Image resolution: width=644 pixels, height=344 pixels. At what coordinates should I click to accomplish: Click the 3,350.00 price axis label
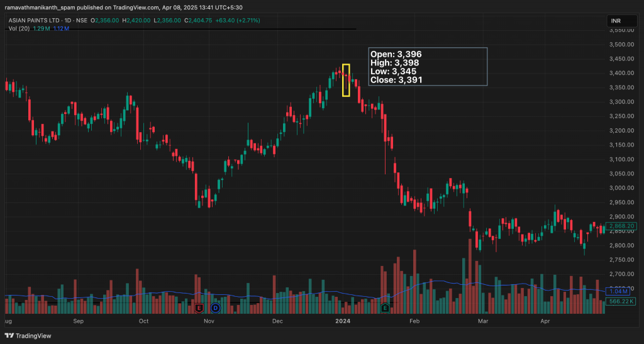[622, 87]
